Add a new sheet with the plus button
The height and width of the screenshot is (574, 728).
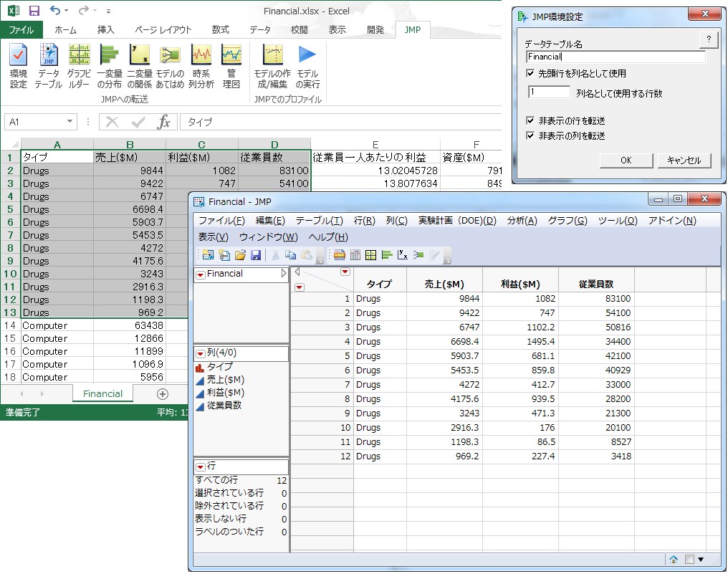tap(163, 394)
